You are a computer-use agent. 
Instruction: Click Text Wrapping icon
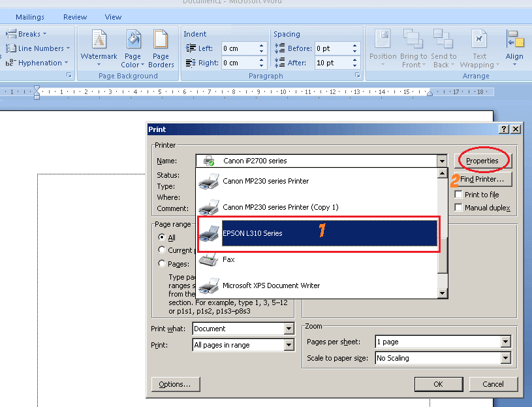(479, 39)
